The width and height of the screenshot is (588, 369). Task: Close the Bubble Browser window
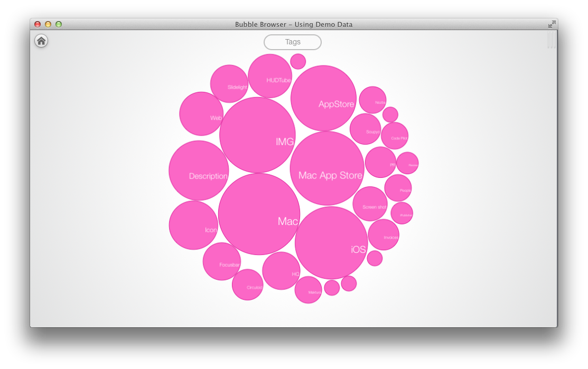coord(38,24)
